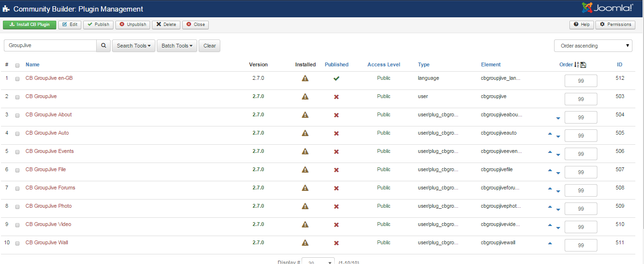Click red X published icon for CB GroupJive Forums
Viewport: 644px width, 264px height.
[x=336, y=188]
